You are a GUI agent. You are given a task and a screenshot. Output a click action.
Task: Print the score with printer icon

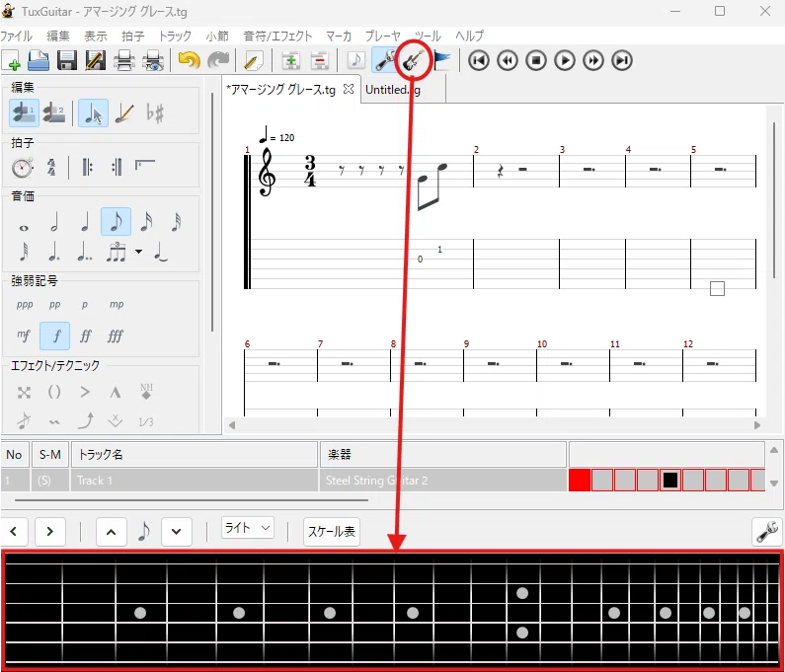123,60
